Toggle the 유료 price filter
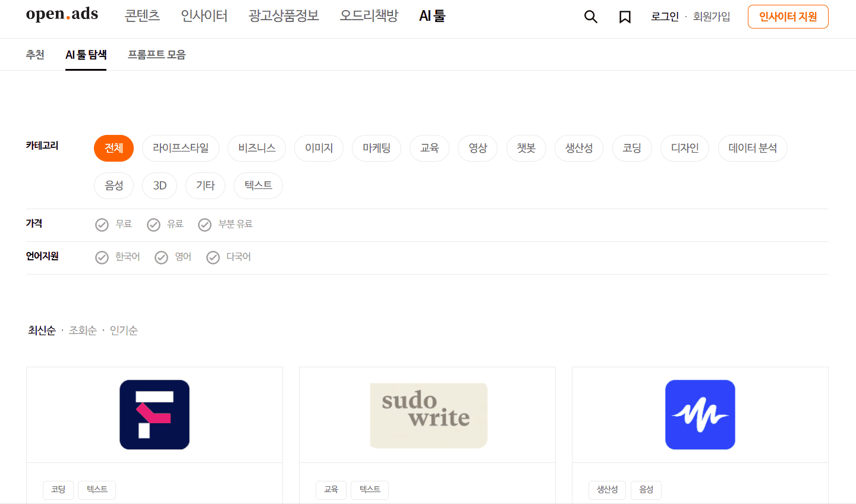 pyautogui.click(x=165, y=224)
